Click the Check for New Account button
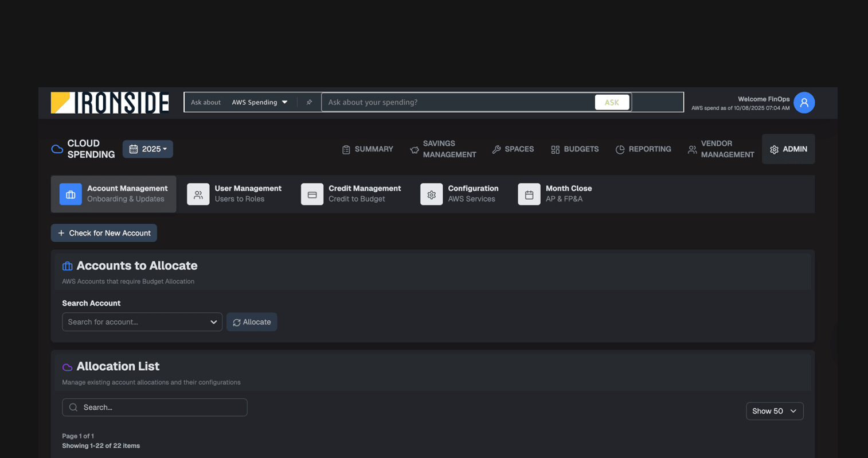Viewport: 868px width, 458px height. [x=104, y=232]
